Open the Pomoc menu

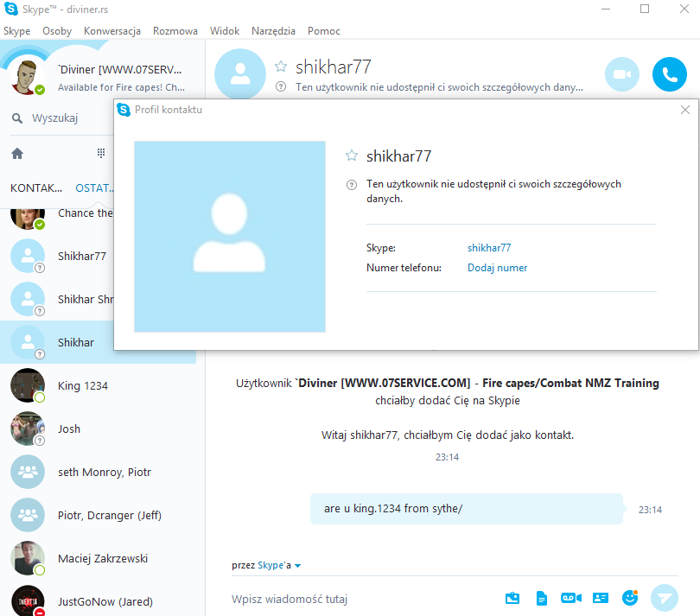coord(324,31)
